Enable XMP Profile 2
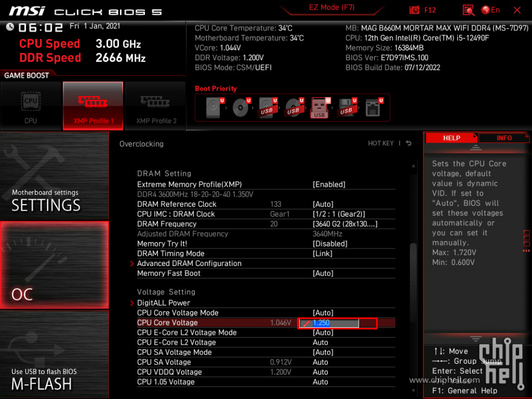Image resolution: width=532 pixels, height=399 pixels. point(156,106)
